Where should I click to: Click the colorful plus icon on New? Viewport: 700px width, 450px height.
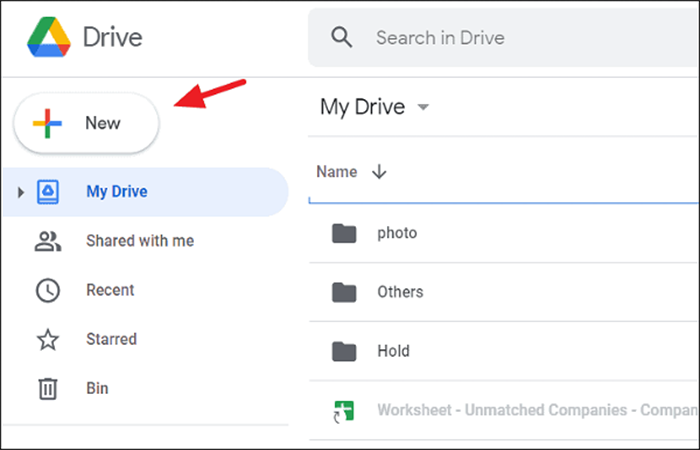pyautogui.click(x=47, y=123)
